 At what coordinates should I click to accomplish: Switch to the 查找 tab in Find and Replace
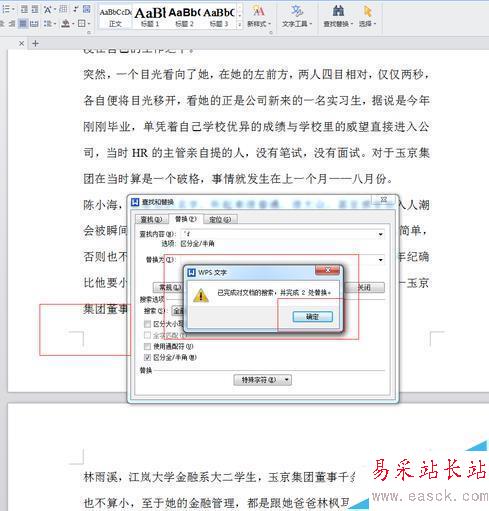[151, 219]
